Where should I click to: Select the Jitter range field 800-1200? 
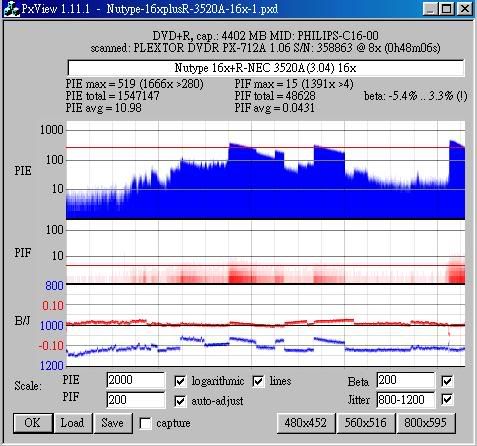tap(406, 400)
